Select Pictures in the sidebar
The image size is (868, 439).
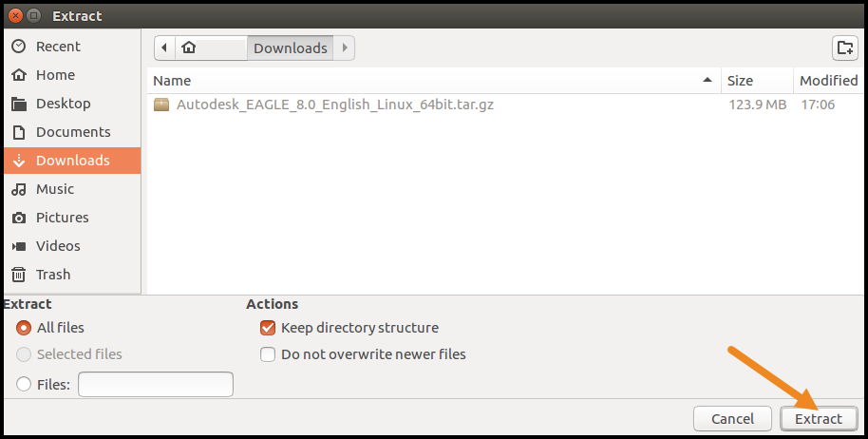coord(63,218)
